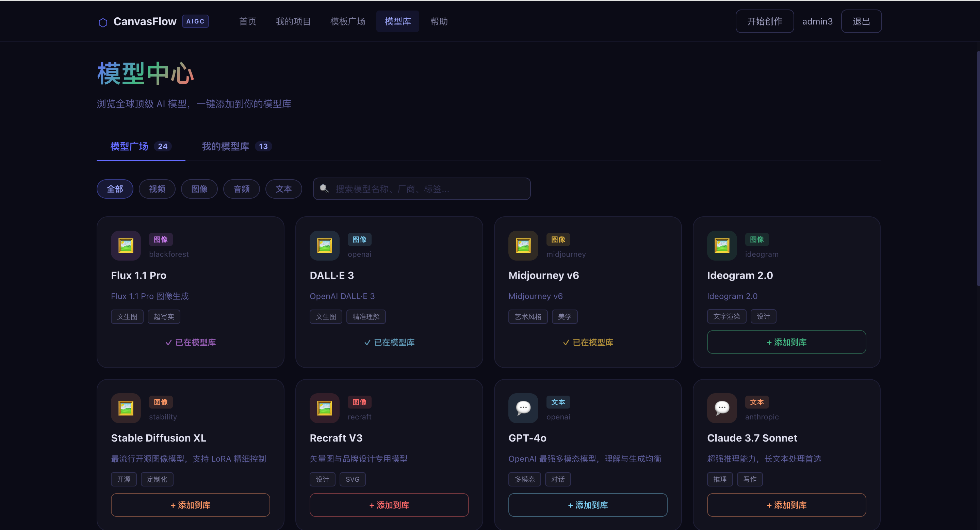Open the 首页 navigation item
Viewport: 980px width, 530px height.
pyautogui.click(x=248, y=21)
